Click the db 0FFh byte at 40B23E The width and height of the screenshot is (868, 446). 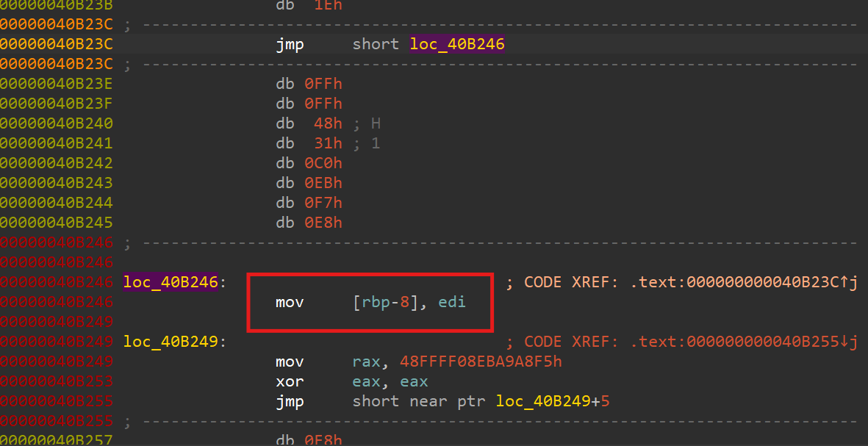pos(323,83)
